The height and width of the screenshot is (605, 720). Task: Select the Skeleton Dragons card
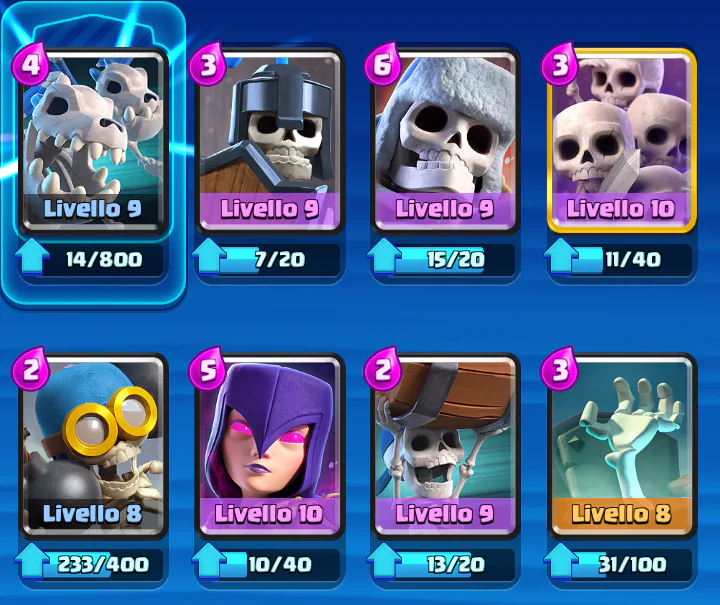[93, 141]
